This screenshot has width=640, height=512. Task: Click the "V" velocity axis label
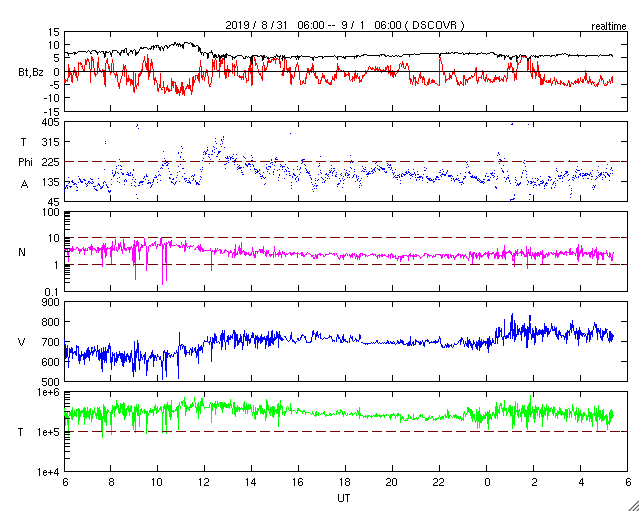pyautogui.click(x=22, y=342)
